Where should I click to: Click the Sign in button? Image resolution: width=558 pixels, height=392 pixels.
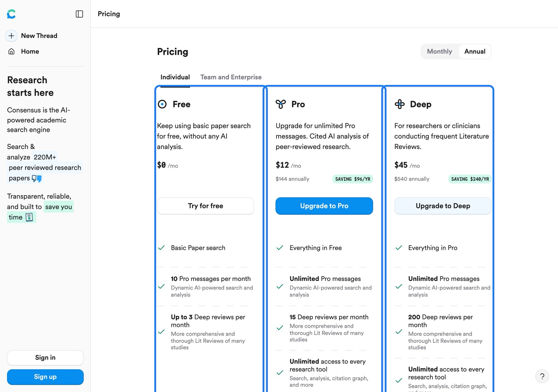(x=45, y=358)
